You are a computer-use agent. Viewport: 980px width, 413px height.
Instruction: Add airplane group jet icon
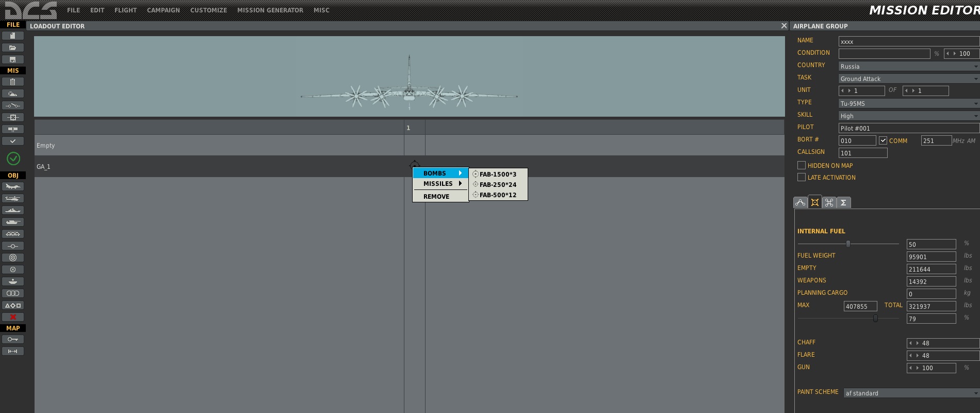click(13, 186)
